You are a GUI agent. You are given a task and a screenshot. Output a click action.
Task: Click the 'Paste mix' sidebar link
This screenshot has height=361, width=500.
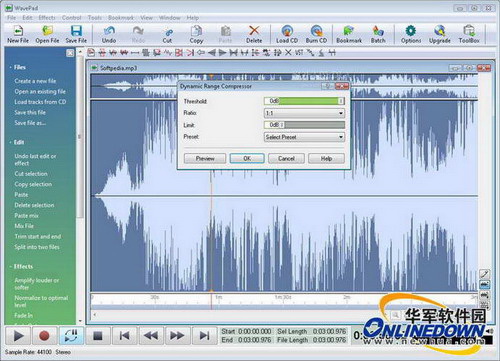(x=26, y=216)
